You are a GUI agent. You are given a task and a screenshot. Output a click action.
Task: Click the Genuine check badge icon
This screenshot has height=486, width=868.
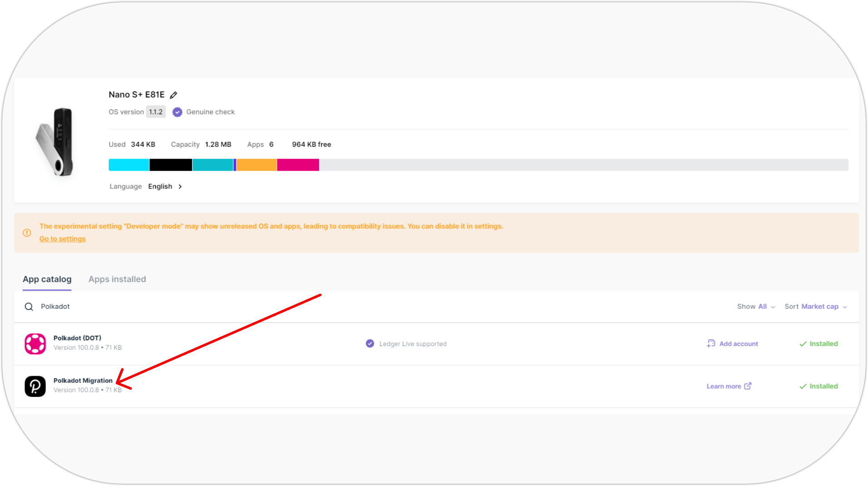(x=177, y=112)
